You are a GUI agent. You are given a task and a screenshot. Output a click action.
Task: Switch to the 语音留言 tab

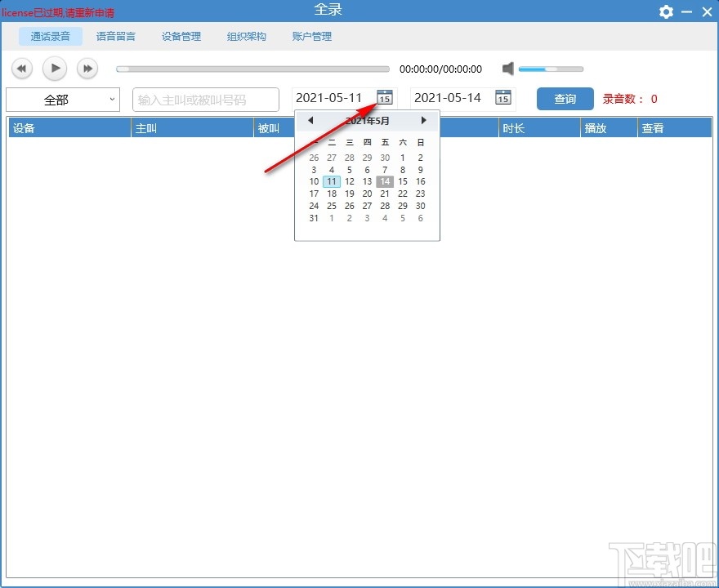115,36
